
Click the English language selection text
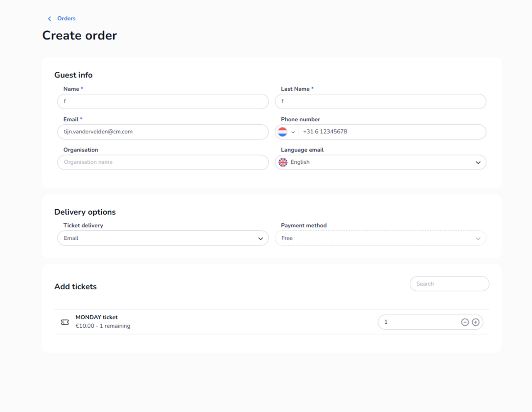point(300,162)
